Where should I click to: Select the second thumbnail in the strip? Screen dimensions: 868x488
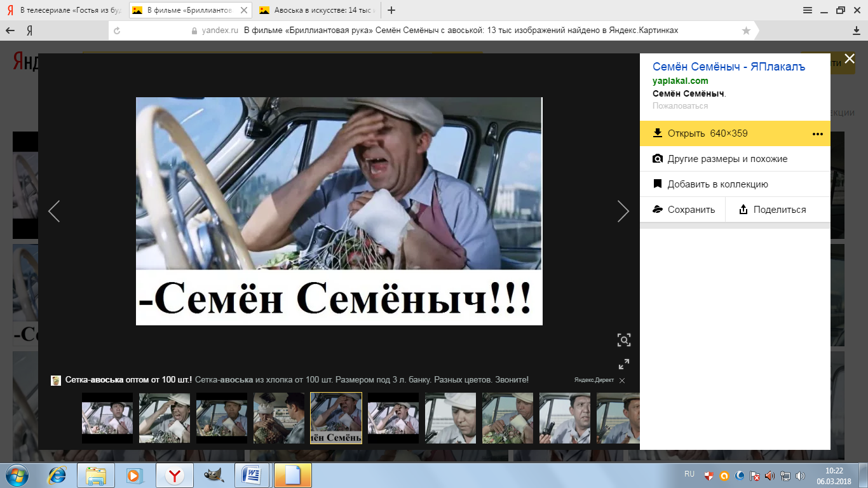tap(165, 418)
